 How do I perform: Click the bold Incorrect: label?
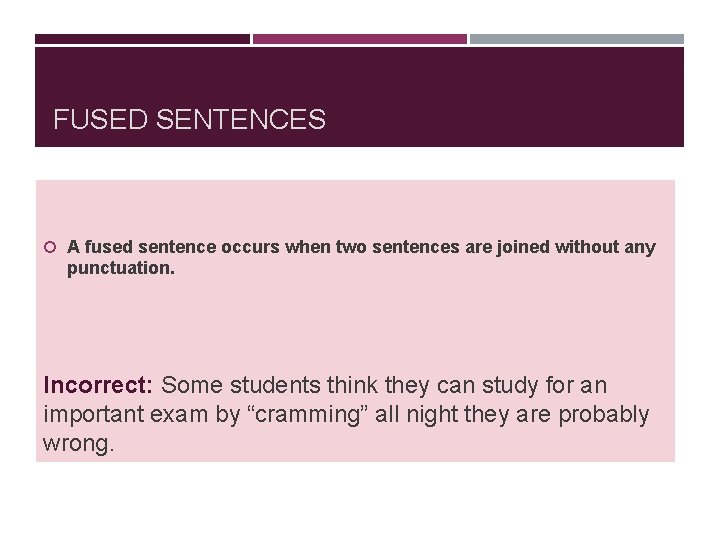(x=98, y=385)
